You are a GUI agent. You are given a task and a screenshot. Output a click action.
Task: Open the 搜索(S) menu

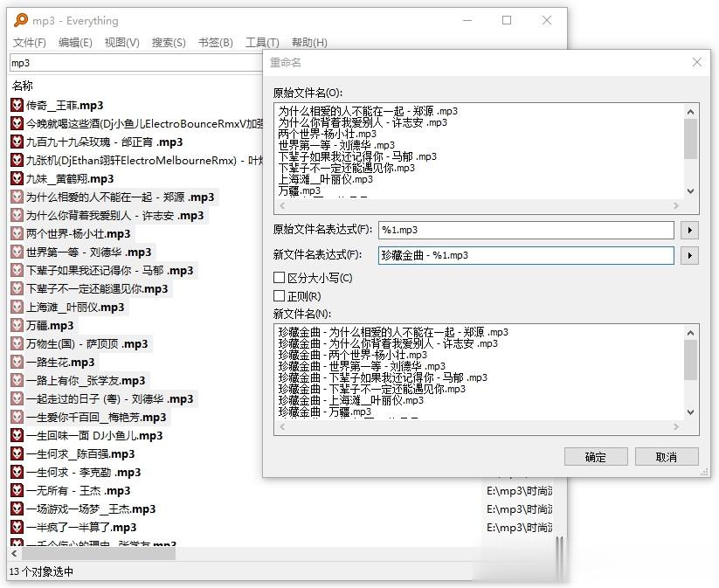[x=169, y=43]
